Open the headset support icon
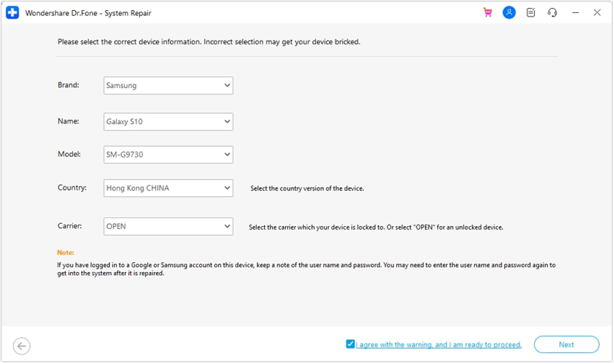Image resolution: width=614 pixels, height=364 pixels. 552,12
